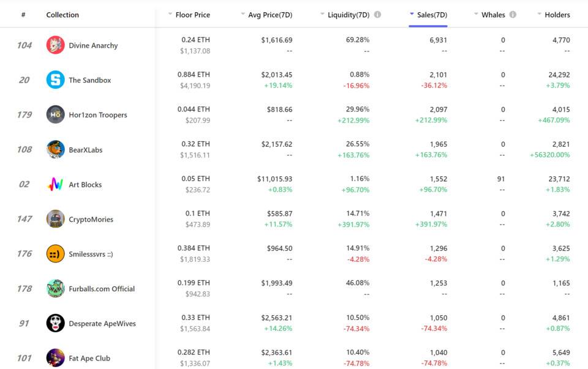
Task: Click info icon next to Liquidity(7D)
Action: 378,15
